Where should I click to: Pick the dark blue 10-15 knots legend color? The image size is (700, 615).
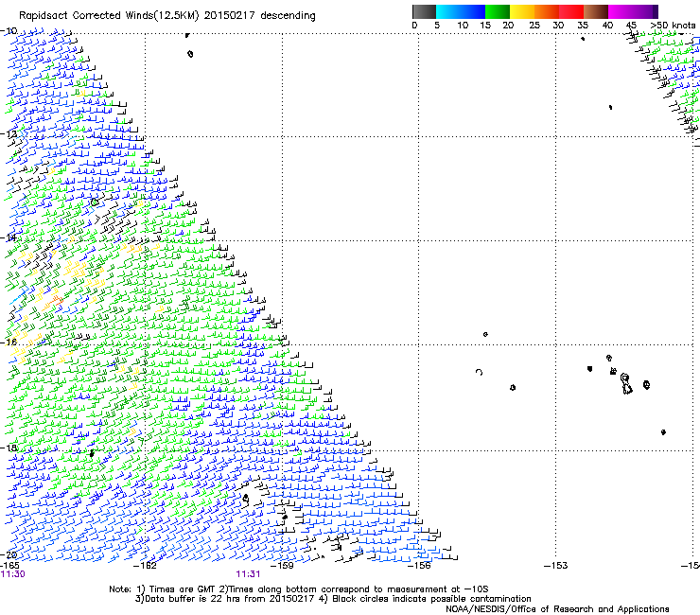(x=473, y=11)
